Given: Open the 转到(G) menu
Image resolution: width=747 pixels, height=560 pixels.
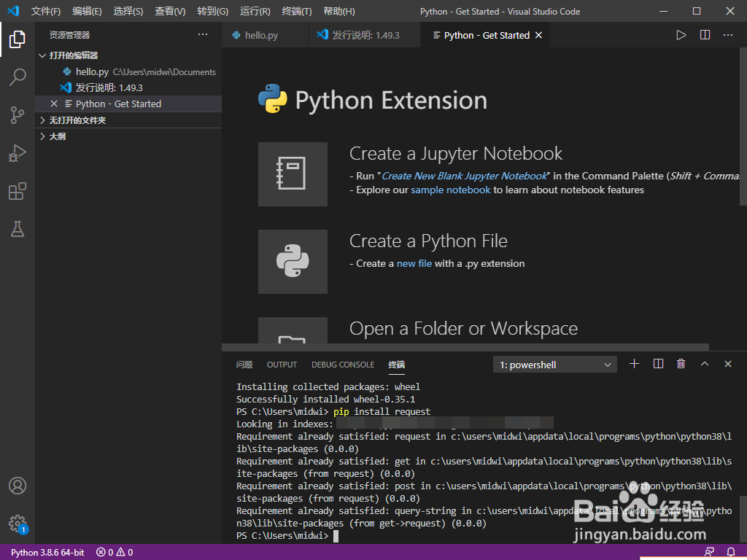Looking at the screenshot, I should coord(212,11).
